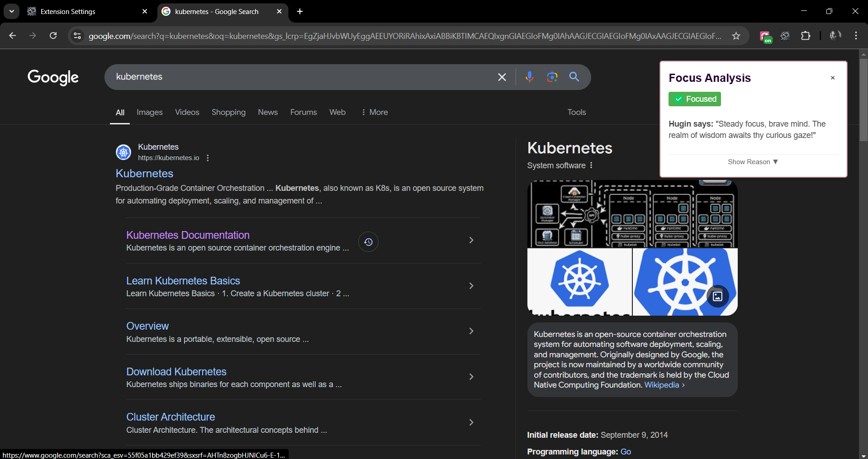868x459 pixels.
Task: View site information icon in address bar
Action: pos(77,36)
